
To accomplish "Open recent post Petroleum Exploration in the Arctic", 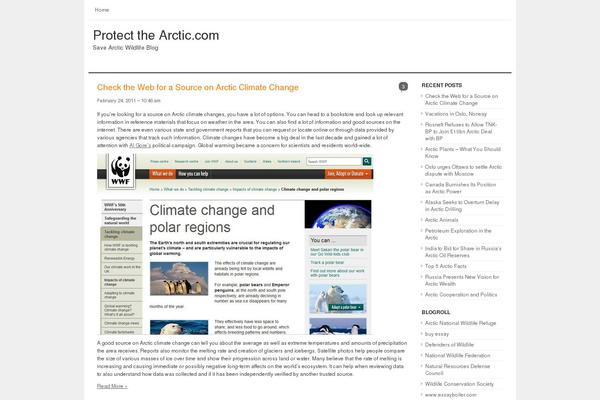I will click(458, 234).
